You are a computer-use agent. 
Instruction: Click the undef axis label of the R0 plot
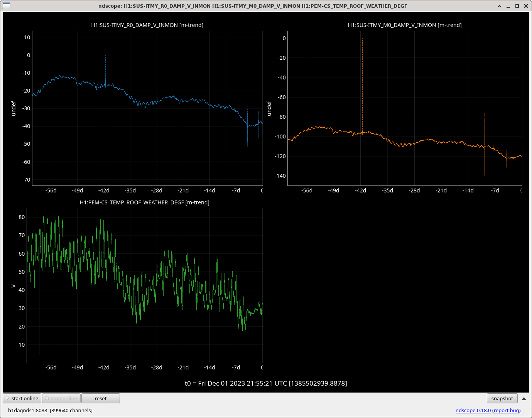tap(14, 108)
